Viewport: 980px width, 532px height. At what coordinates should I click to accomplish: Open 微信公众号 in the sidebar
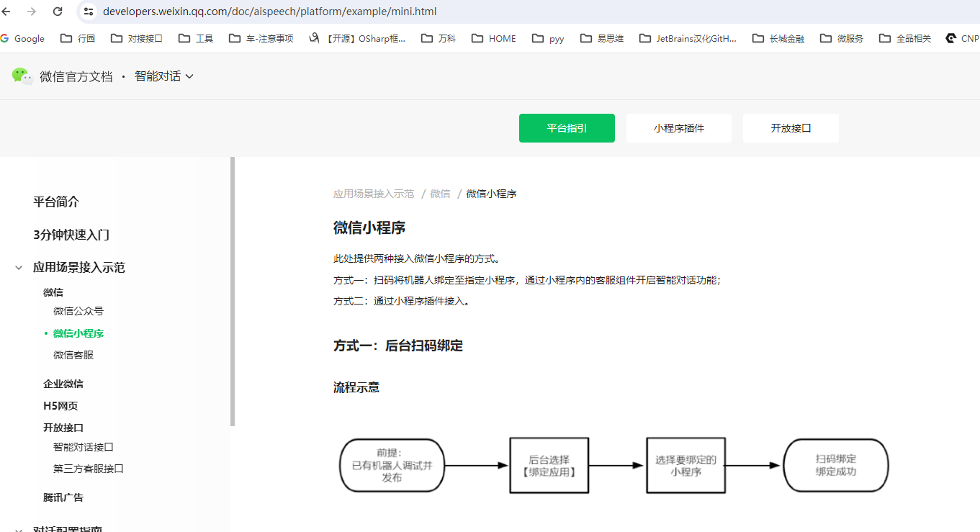pyautogui.click(x=78, y=311)
